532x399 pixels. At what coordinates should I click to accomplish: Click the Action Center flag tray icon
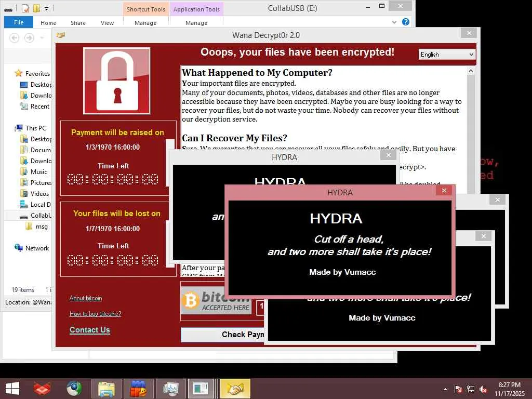coord(458,389)
